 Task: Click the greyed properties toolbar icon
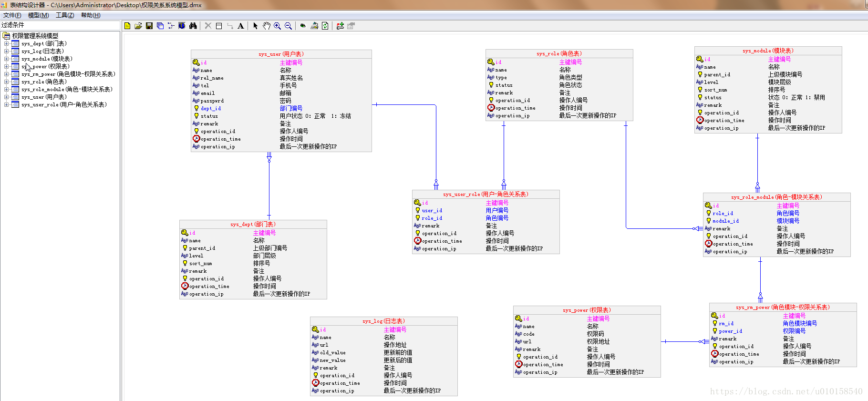351,26
